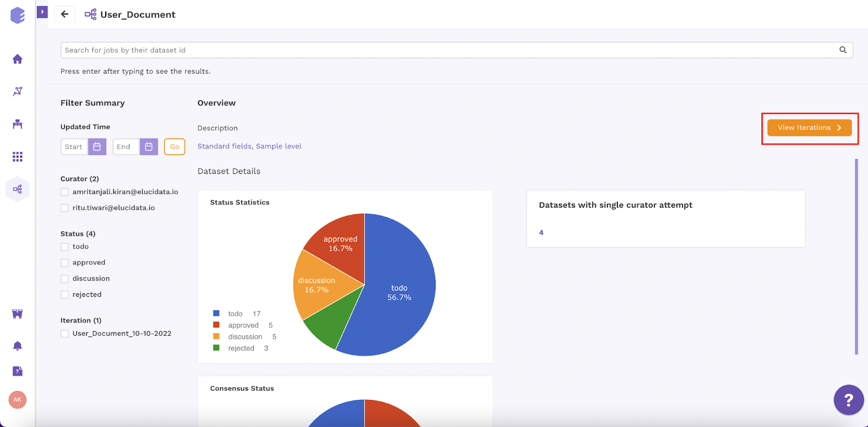The image size is (868, 427).
Task: Click the 'Status (4)' filter label
Action: (78, 234)
